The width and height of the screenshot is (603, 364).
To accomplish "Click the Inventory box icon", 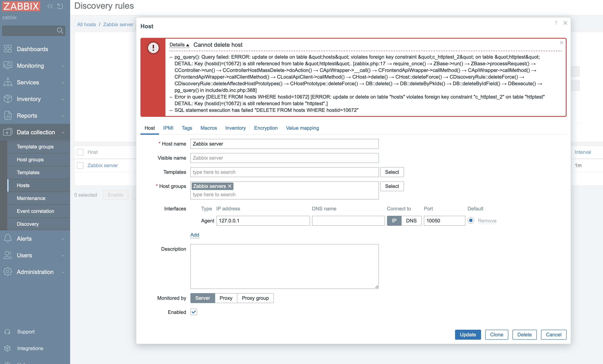I will pyautogui.click(x=8, y=99).
